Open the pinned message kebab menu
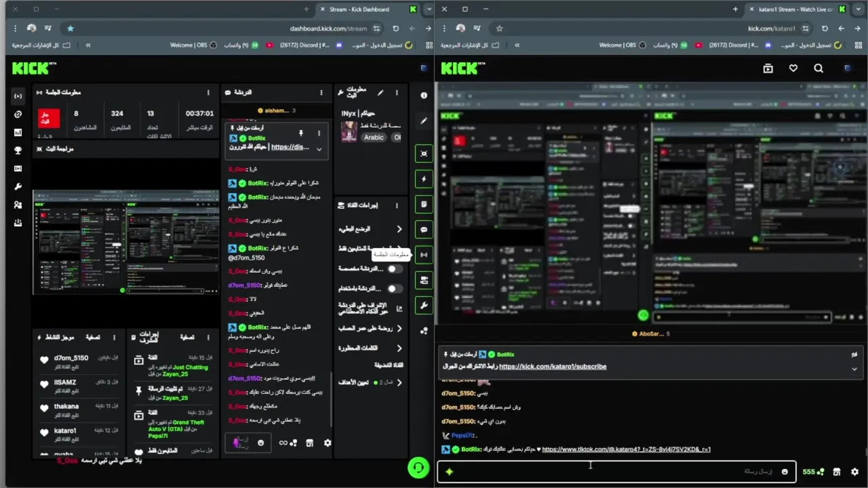 (319, 133)
